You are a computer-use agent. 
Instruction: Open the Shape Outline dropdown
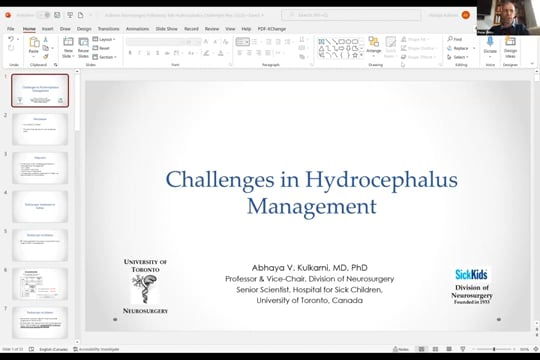coord(418,48)
